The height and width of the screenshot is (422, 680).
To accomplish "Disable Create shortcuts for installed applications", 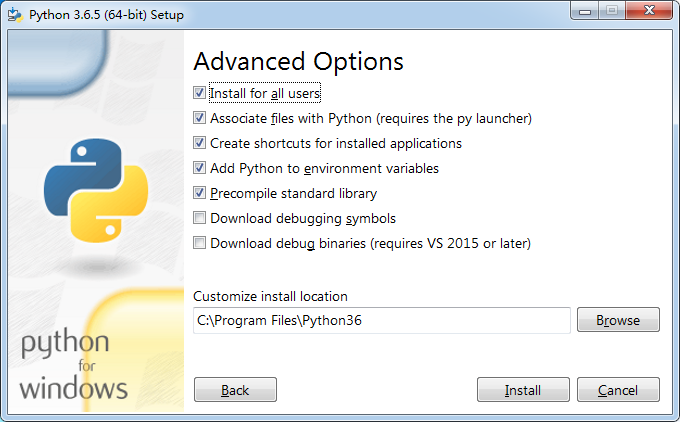I will (200, 143).
